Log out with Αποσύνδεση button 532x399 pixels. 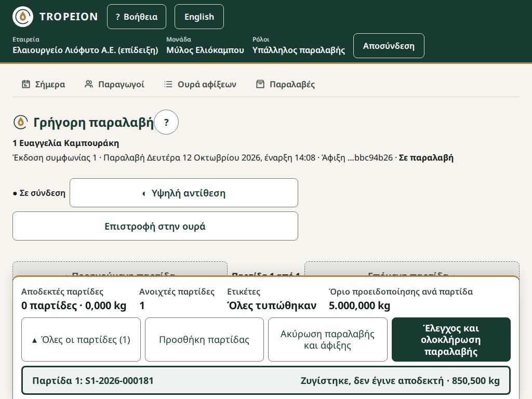389,46
